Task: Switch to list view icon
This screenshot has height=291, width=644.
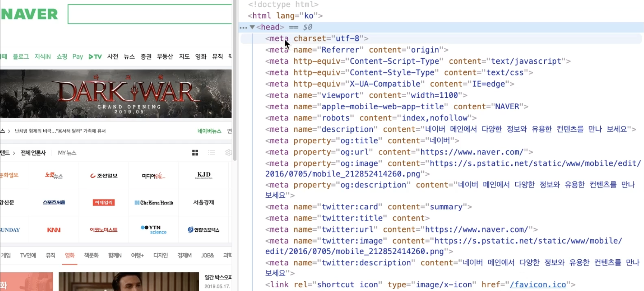Action: coord(212,153)
